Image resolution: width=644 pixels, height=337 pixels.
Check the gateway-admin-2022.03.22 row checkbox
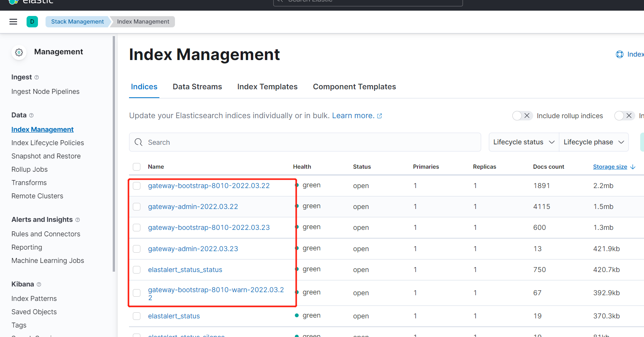point(137,207)
